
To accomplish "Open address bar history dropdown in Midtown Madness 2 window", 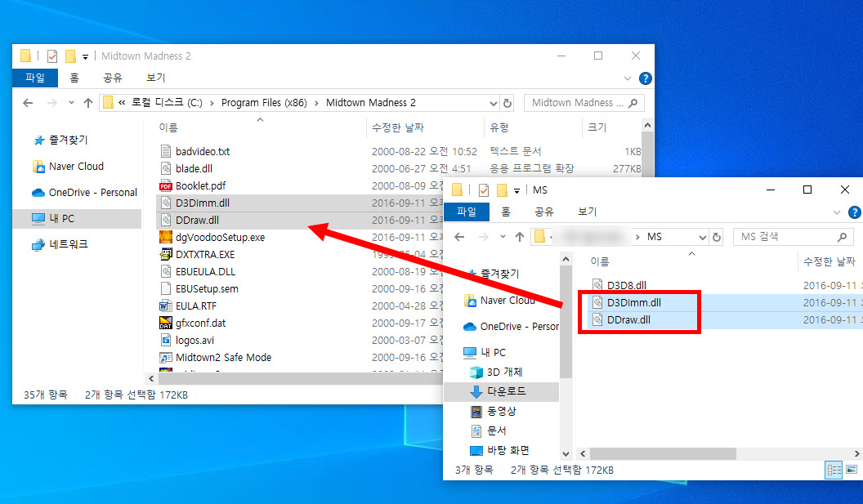I will [493, 103].
